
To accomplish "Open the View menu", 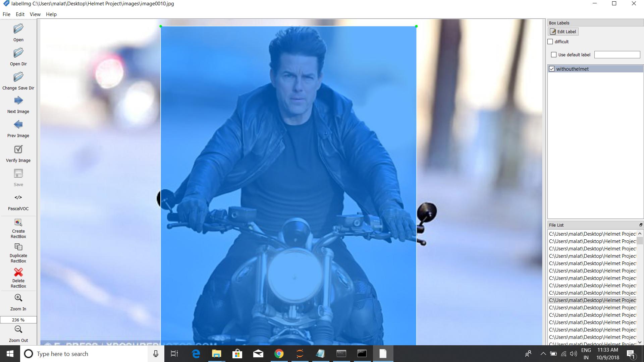I will coord(35,14).
